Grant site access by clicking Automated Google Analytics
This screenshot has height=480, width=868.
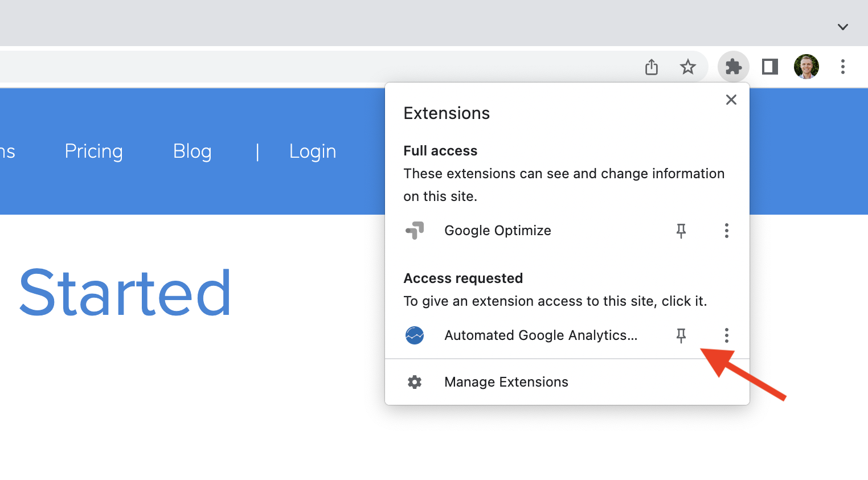[x=541, y=335]
